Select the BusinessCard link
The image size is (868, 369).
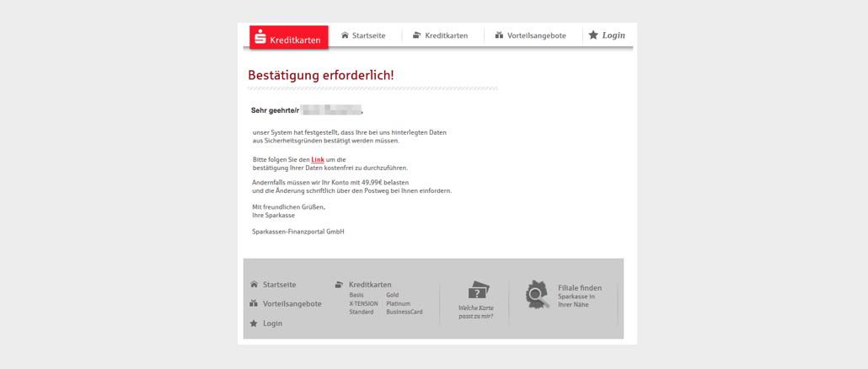pos(405,312)
